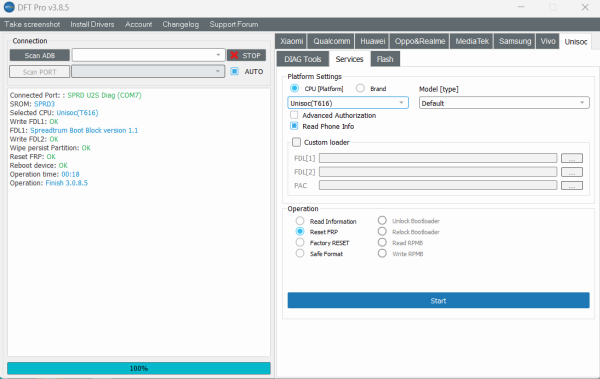Close the DFT Pro window

tap(585, 7)
